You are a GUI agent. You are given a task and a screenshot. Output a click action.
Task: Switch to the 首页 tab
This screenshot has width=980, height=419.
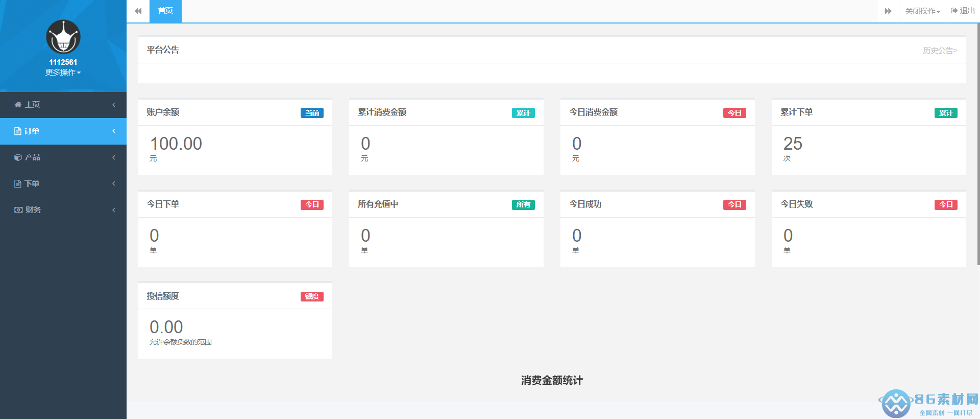tap(165, 11)
